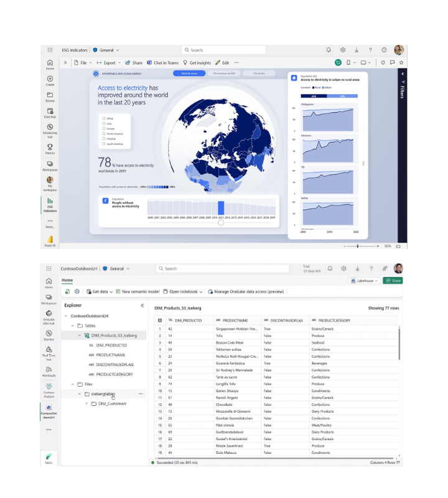This screenshot has height=498, width=448.
Task: Click the green refresh icon in the report toolbar
Action: coord(338,62)
